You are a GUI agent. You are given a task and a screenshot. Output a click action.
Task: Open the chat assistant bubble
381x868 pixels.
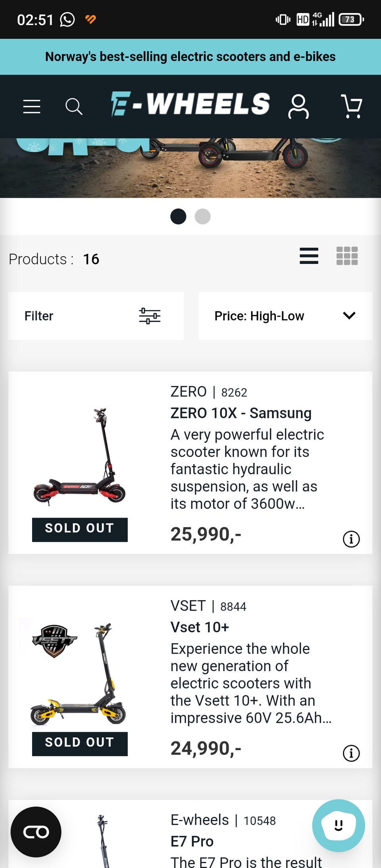pyautogui.click(x=338, y=825)
